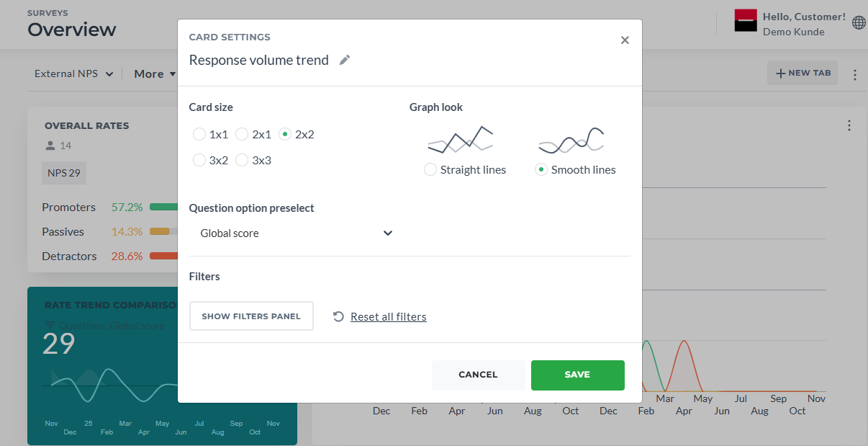The width and height of the screenshot is (868, 446).
Task: Expand the External NPS dropdown
Action: (74, 73)
